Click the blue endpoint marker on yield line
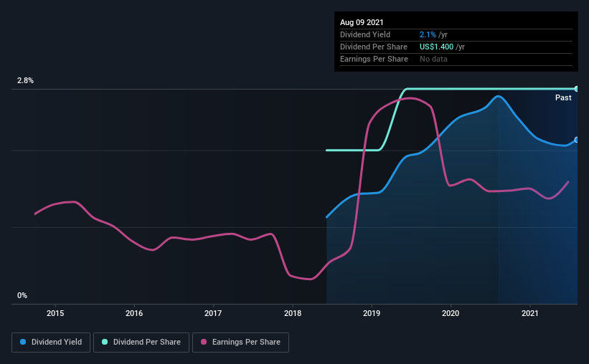The height and width of the screenshot is (364, 589). 577,140
